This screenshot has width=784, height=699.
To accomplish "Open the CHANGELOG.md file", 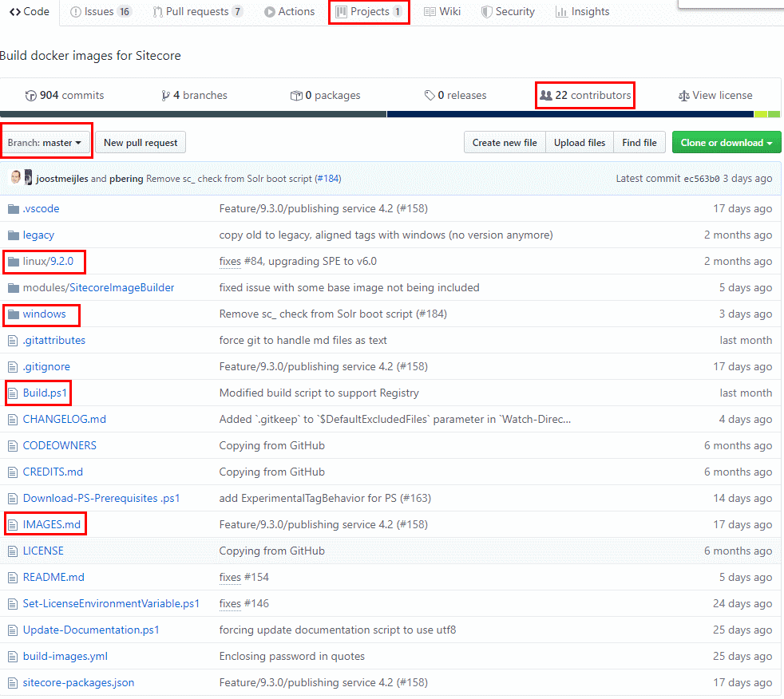I will tap(65, 420).
